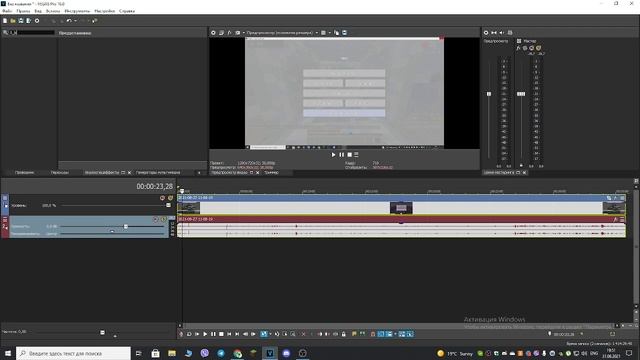Open Telegram from the taskbar

(221, 353)
